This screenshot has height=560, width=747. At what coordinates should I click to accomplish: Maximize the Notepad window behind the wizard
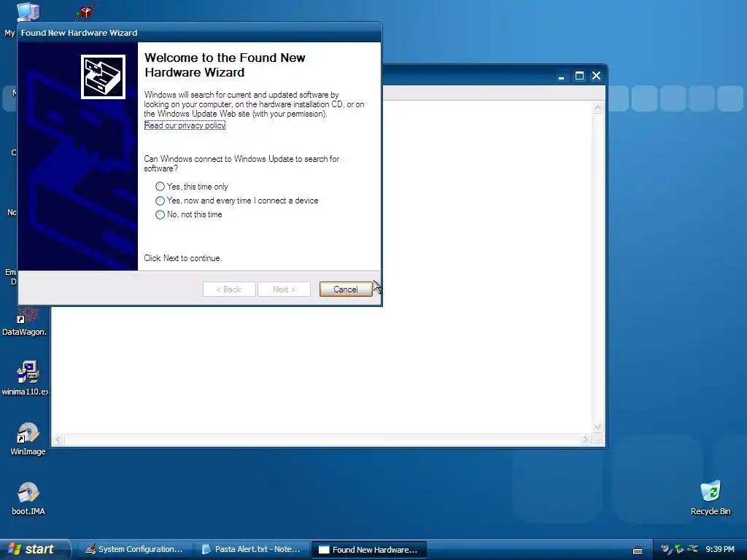tap(579, 76)
